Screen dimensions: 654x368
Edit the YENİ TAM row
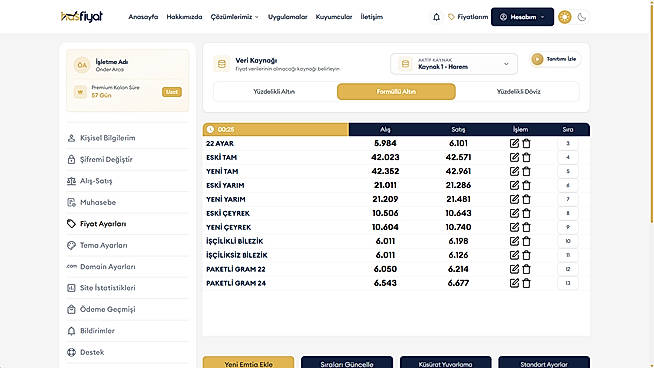coord(514,171)
